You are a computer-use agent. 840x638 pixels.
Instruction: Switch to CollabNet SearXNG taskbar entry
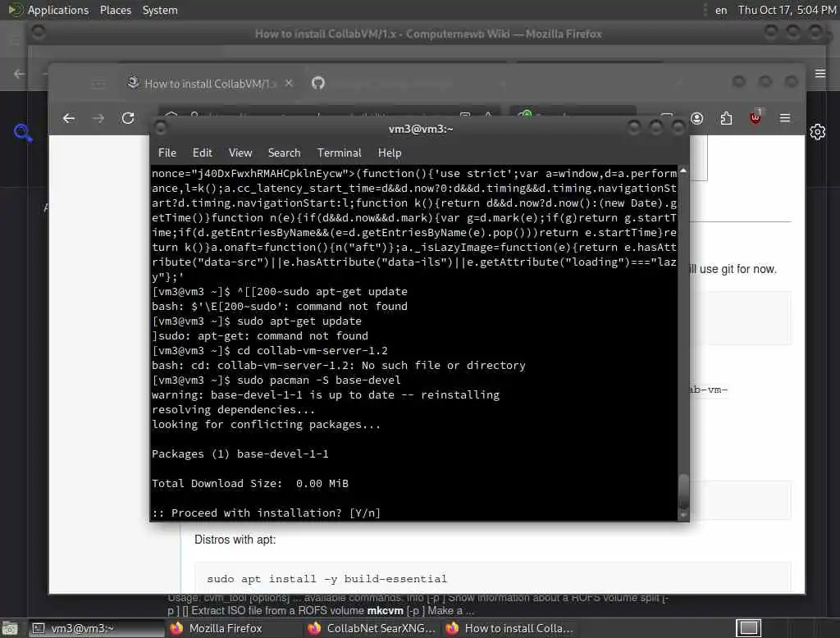point(373,628)
